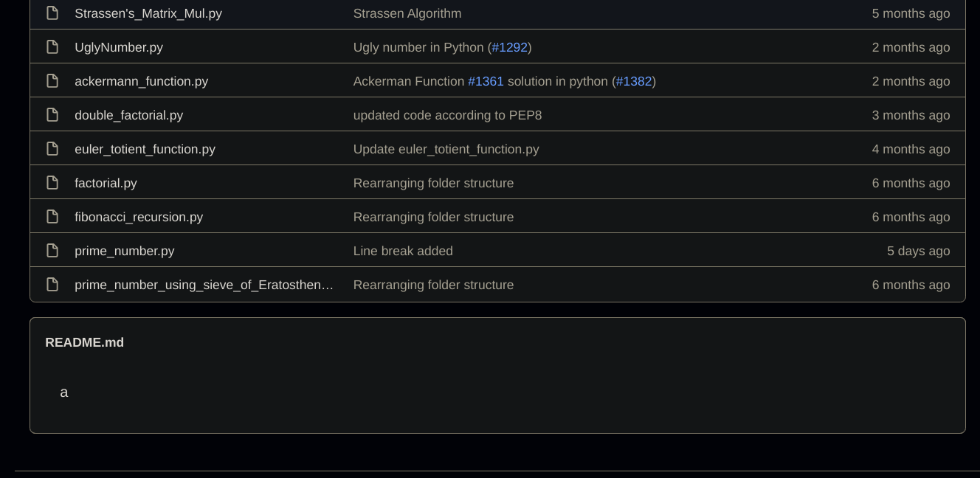
Task: View the 'Strassen Algorithm' commit message
Action: coord(407,13)
